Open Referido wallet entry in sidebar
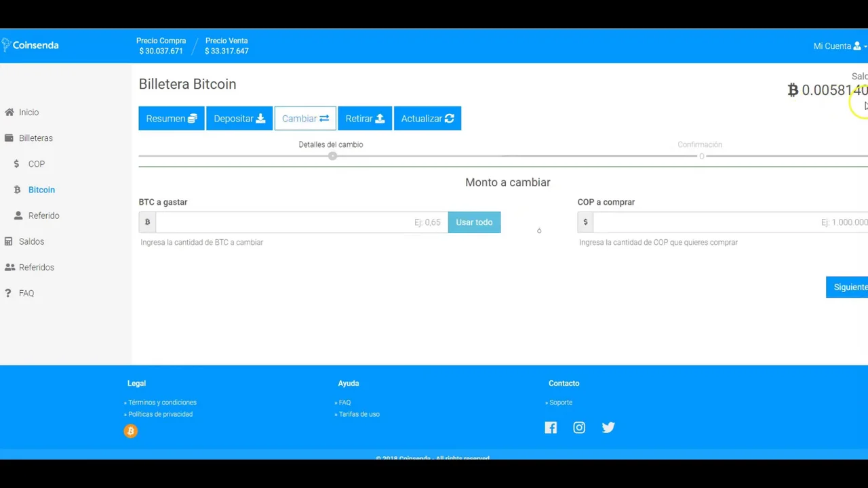Viewport: 868px width, 488px height. (x=44, y=216)
